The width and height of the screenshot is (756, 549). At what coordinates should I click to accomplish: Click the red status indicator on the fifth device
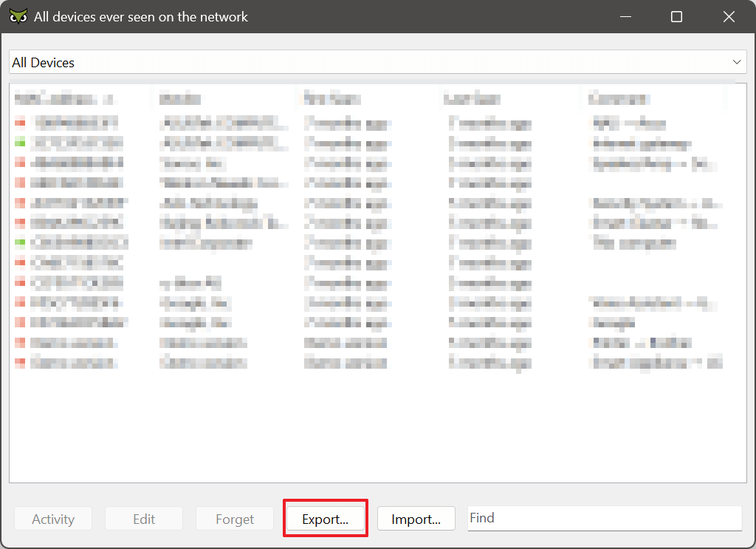20,202
